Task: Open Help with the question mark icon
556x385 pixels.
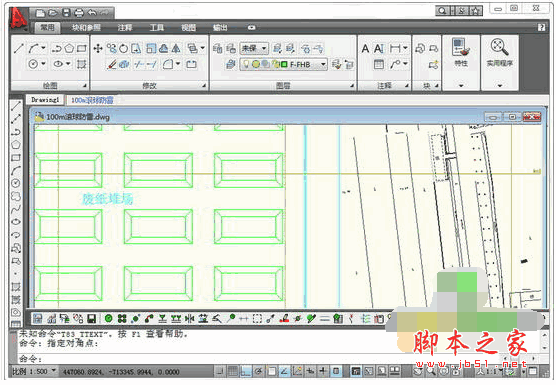Action: click(x=541, y=28)
